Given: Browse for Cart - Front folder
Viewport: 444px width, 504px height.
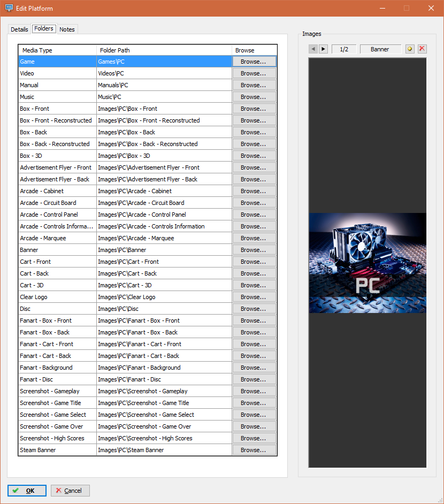Looking at the screenshot, I should pos(254,262).
